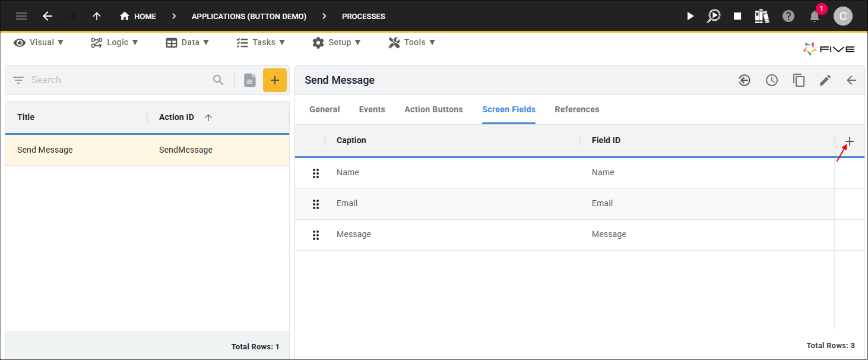Image resolution: width=868 pixels, height=360 pixels.
Task: Sort by Action ID column header
Action: pyautogui.click(x=176, y=117)
